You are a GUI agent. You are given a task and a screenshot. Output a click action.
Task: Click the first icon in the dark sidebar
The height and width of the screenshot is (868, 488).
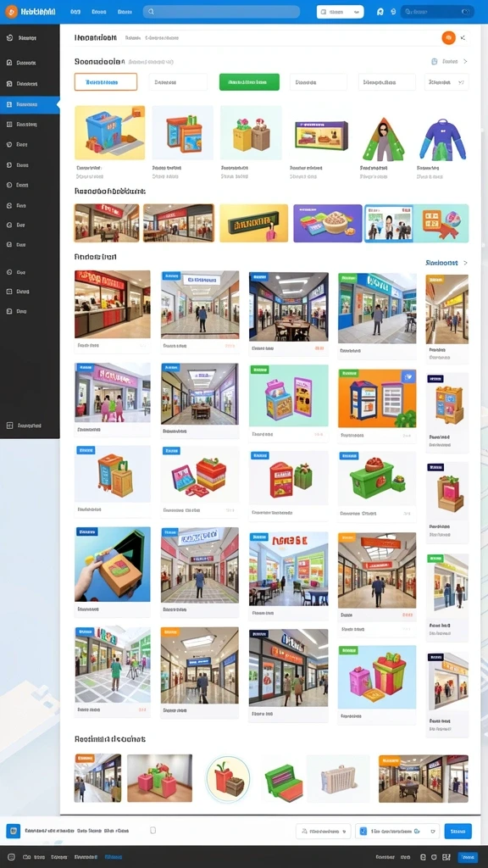(8, 38)
